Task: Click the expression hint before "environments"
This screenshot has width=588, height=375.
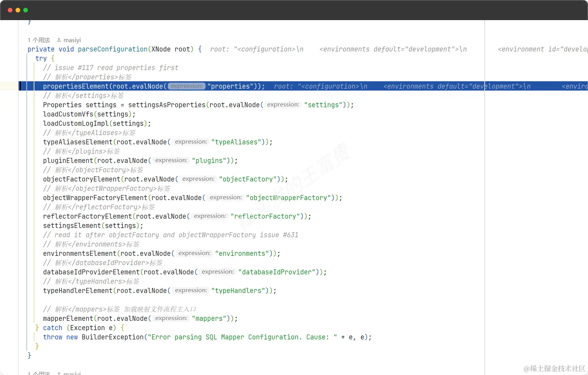Action: coord(194,253)
